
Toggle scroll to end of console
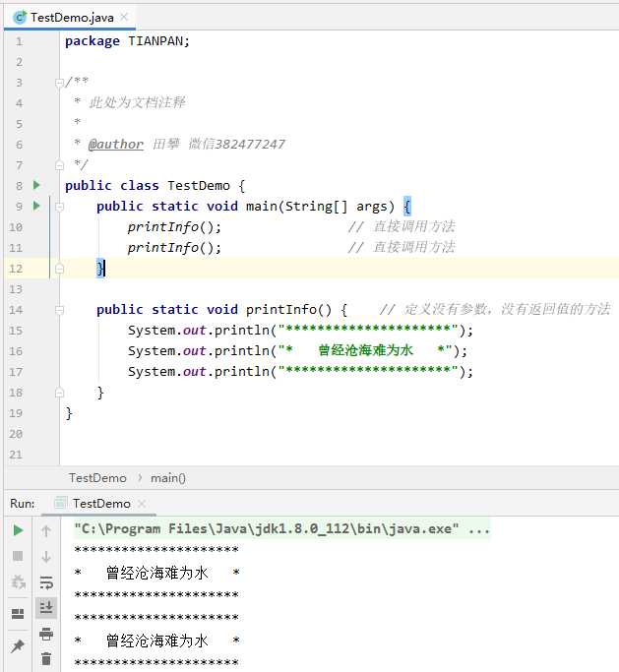click(46, 607)
